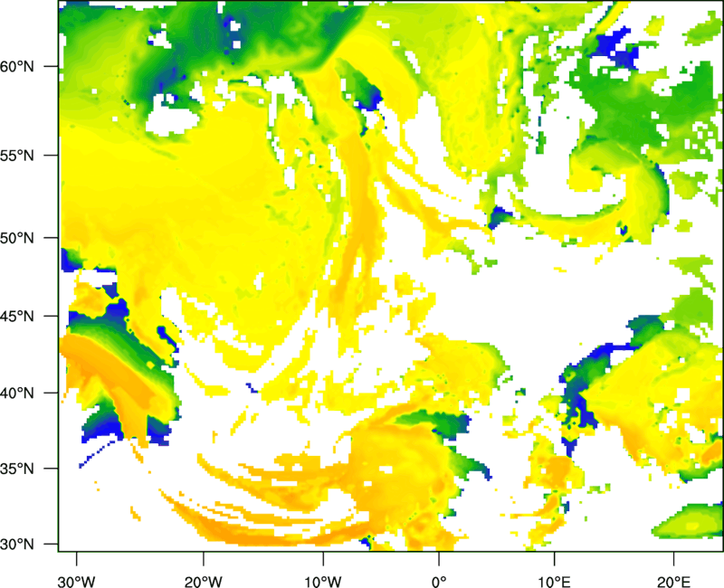Click the 30°W longitude label
This screenshot has width=724, height=588.
77,582
